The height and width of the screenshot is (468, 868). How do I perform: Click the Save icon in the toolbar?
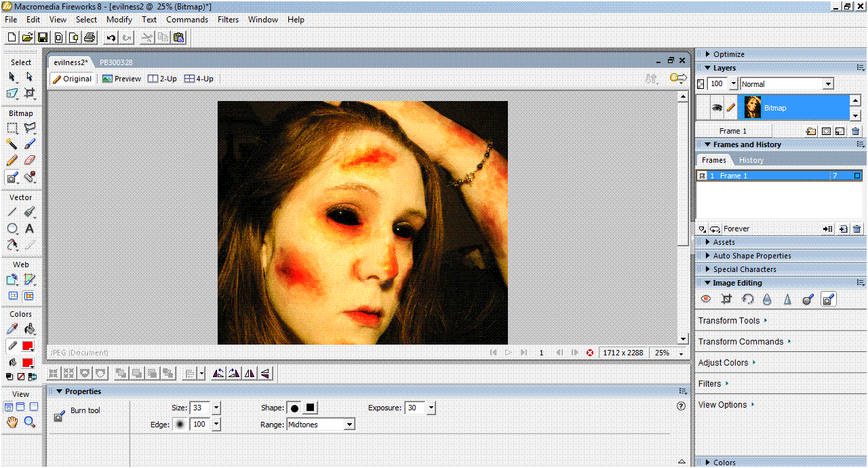click(x=43, y=37)
